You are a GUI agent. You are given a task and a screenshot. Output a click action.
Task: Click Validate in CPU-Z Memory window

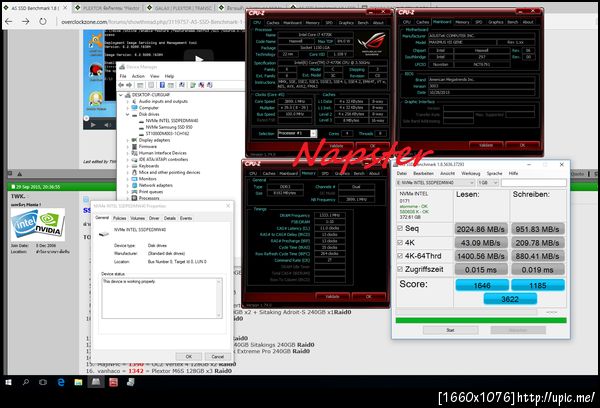[x=332, y=297]
